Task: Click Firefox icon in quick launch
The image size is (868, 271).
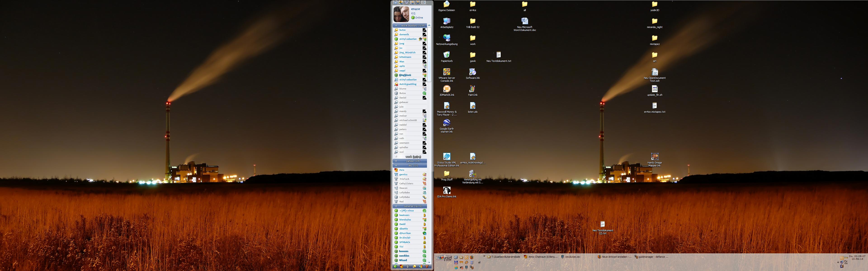Action: [x=472, y=257]
